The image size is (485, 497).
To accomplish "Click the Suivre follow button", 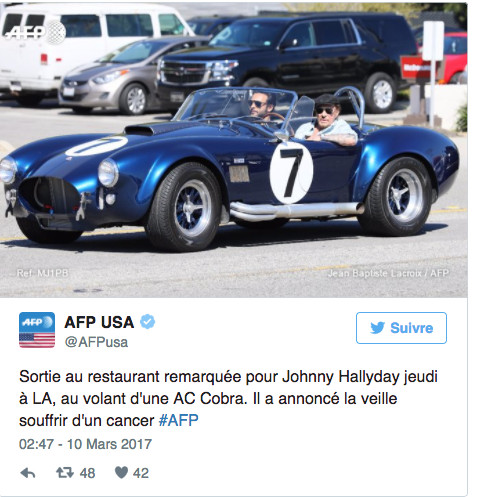I will [401, 328].
